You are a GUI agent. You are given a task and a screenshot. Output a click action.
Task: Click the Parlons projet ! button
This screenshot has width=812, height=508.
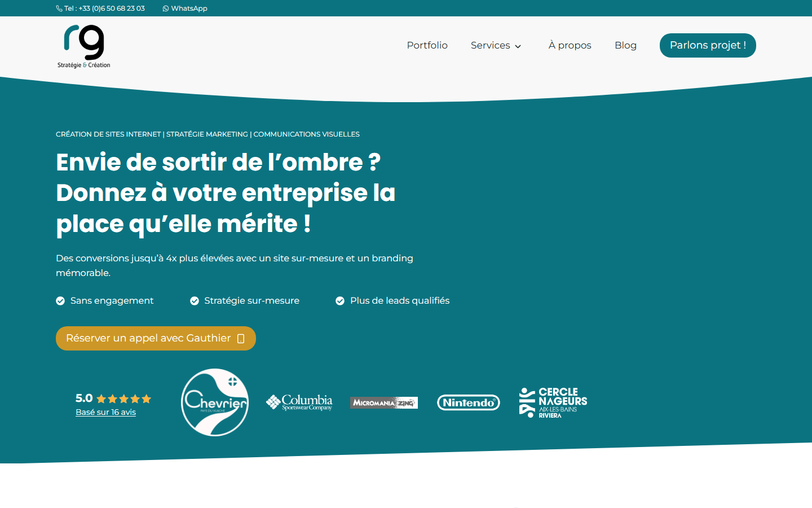click(x=708, y=45)
